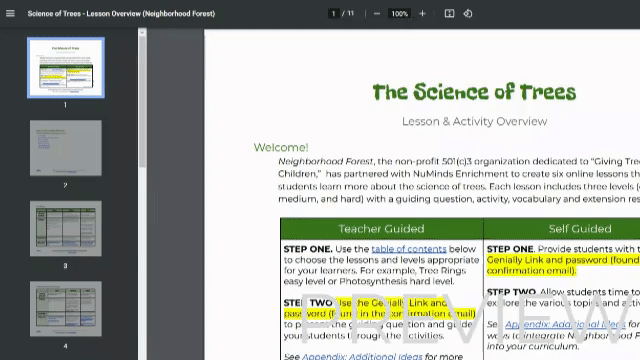Viewport: 640px width, 360px height.
Task: Click the highlighted 'Genially Link and password' text in Self Guided
Action: (547, 260)
